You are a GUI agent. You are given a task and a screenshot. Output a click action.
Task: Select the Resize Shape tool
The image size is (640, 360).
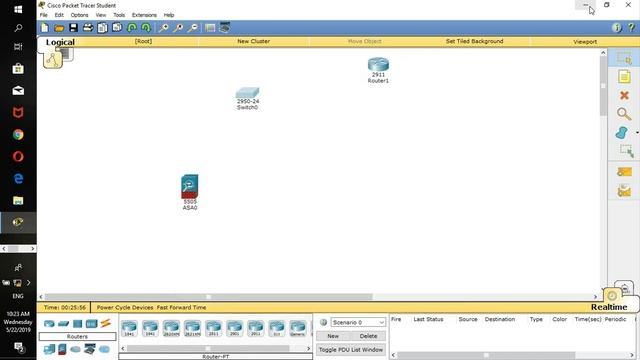(626, 151)
